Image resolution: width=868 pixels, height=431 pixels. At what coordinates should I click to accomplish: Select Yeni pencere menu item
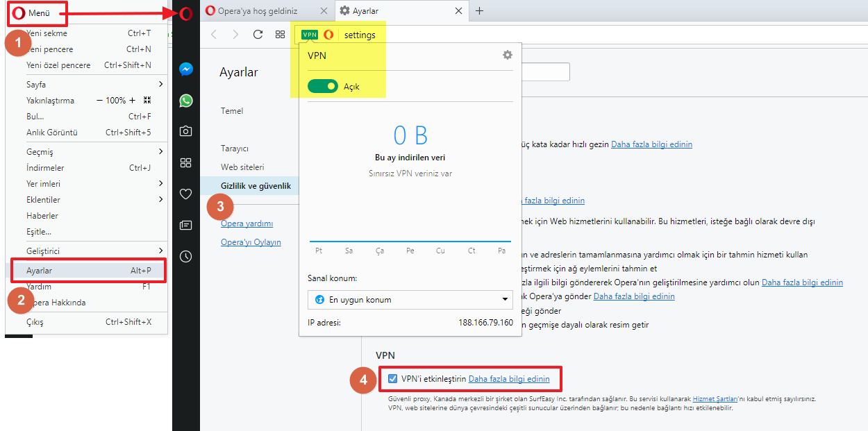click(x=87, y=49)
